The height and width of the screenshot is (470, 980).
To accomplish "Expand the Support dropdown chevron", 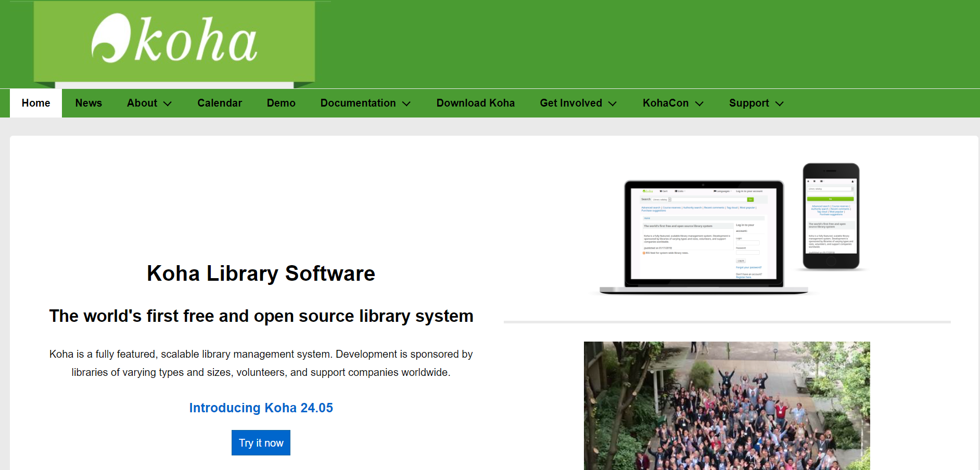I will pyautogui.click(x=780, y=103).
